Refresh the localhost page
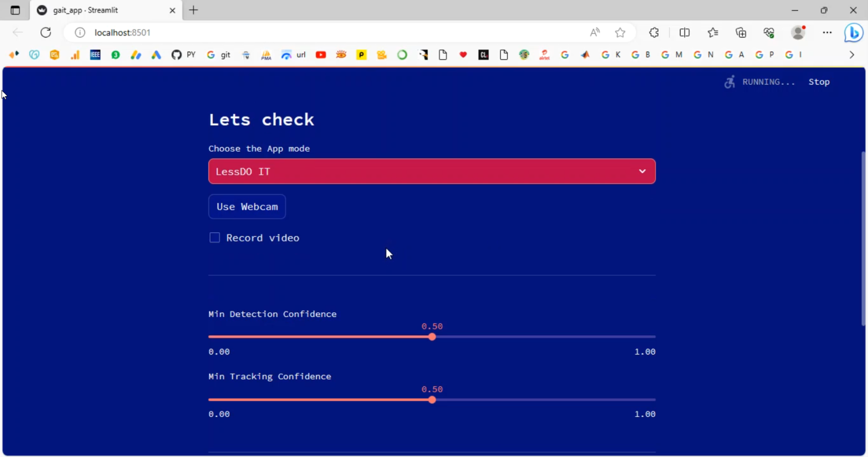Screen dimensions: 868x457 (x=46, y=32)
